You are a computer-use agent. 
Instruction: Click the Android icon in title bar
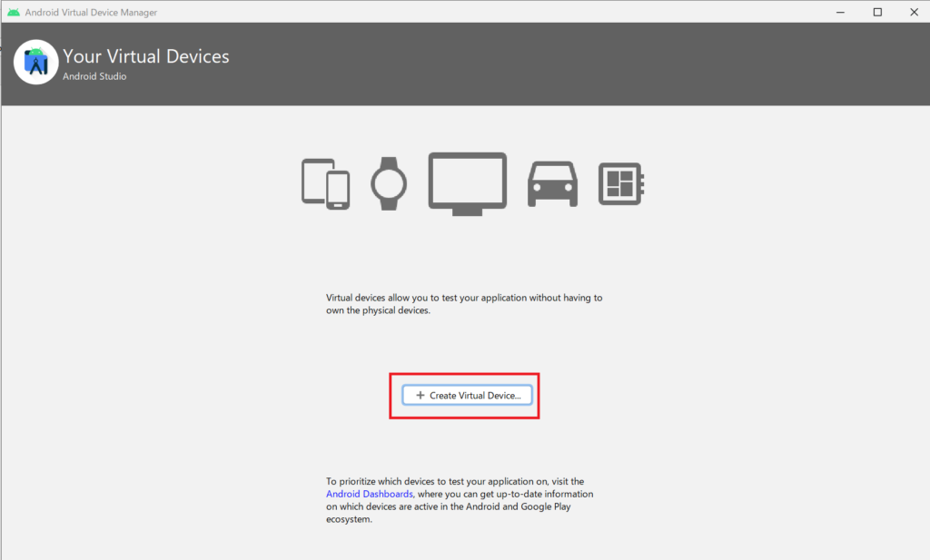[13, 12]
